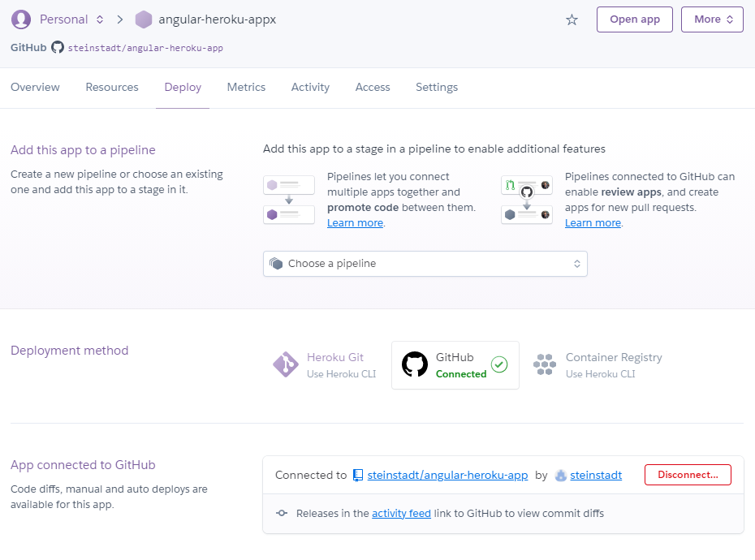Click the repository book icon beside steinstadt/angular-heroku-app
The width and height of the screenshot is (755, 560).
click(358, 476)
